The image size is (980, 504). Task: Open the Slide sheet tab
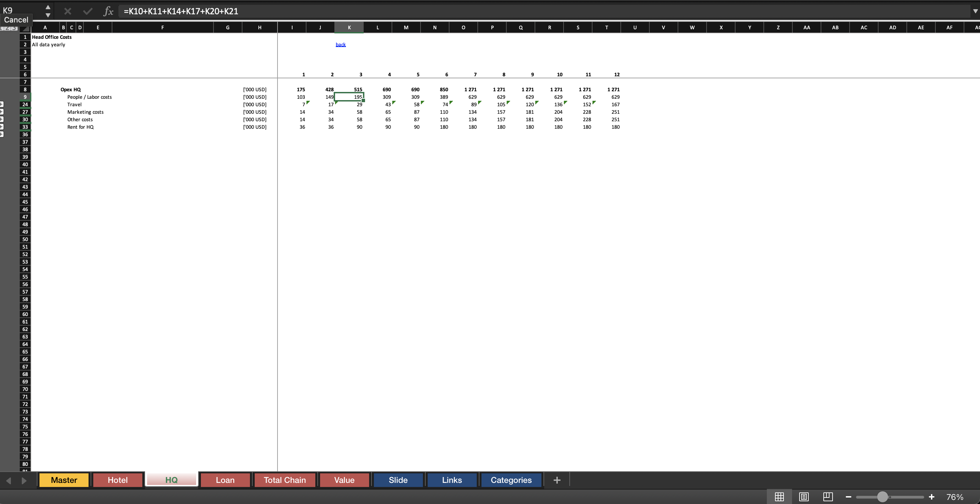[398, 480]
